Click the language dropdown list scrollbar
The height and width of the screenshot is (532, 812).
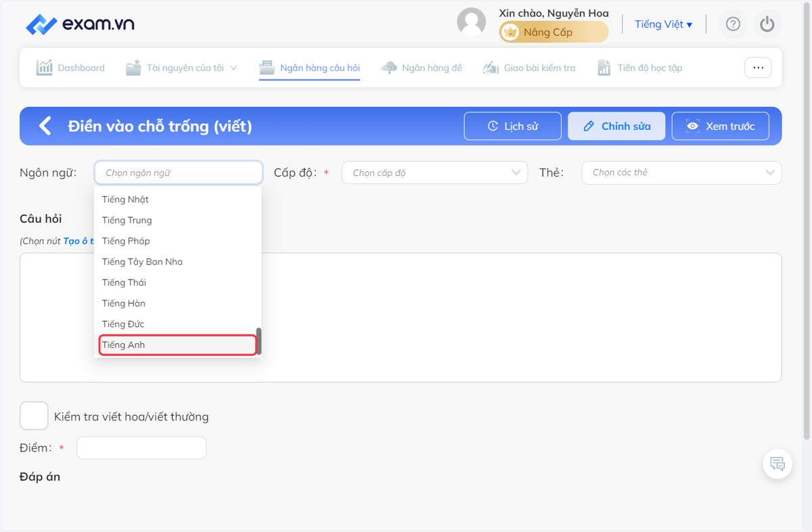pyautogui.click(x=258, y=342)
